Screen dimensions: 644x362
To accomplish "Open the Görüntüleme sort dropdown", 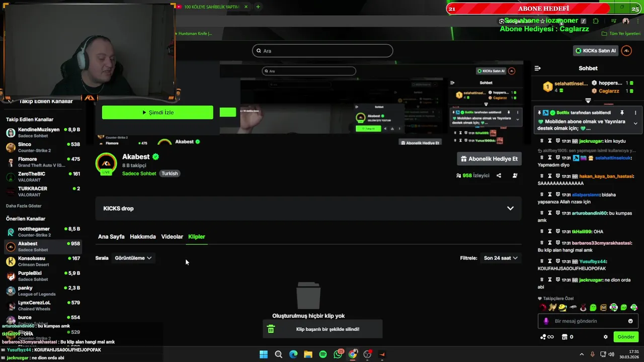I will 133,258.
